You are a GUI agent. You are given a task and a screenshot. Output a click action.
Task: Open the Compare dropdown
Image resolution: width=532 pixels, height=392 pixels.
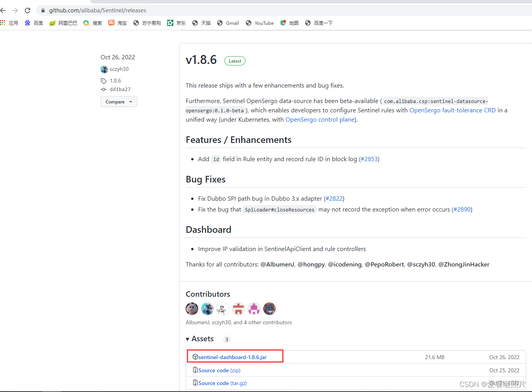[x=119, y=101]
